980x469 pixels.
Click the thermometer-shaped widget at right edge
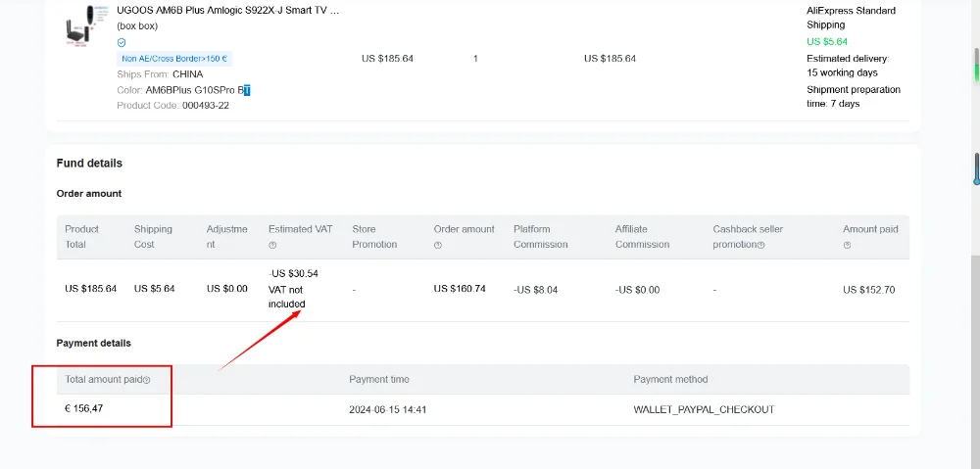tap(976, 168)
